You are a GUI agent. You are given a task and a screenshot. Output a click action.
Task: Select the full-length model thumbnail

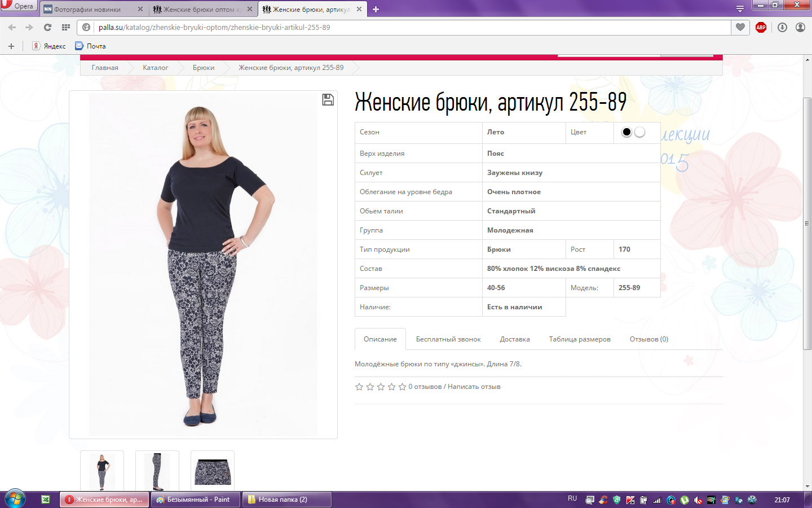click(x=102, y=471)
